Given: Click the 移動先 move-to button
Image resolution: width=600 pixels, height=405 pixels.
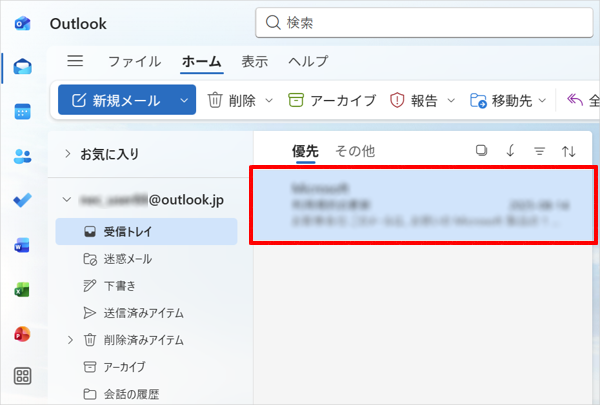Looking at the screenshot, I should [x=501, y=100].
